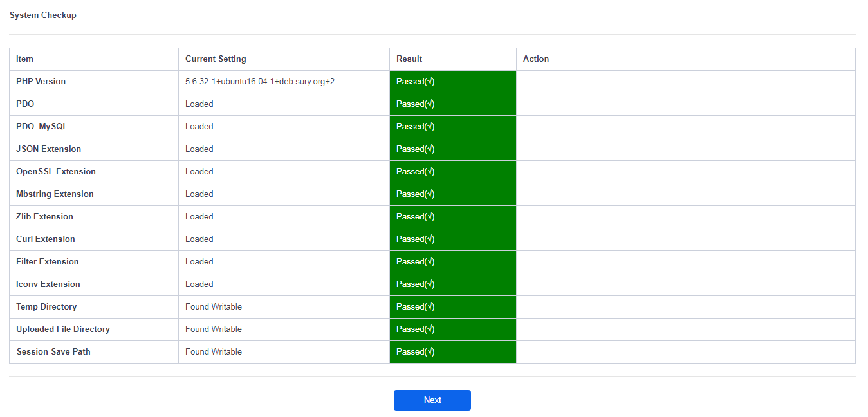Screen dimensions: 868x417
Task: Select the 'Curl Extension' item label
Action: [x=46, y=239]
